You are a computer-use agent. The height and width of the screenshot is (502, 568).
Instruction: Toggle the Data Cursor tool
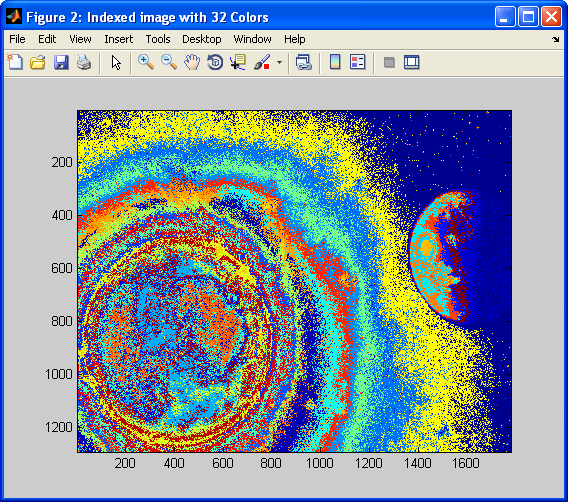click(x=238, y=62)
